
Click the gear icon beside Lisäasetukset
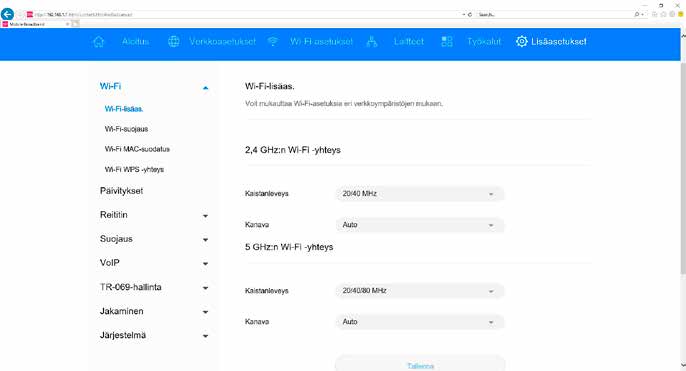(522, 42)
